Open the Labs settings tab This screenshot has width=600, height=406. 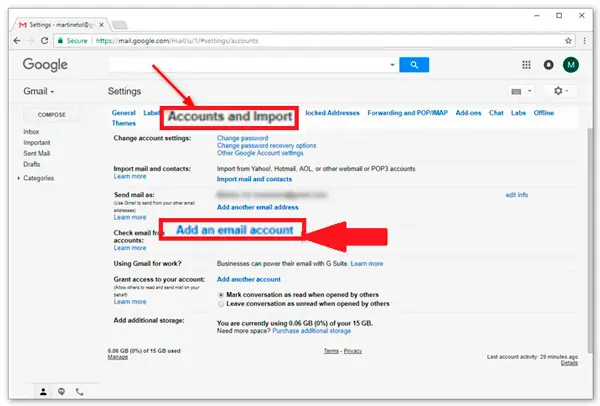[x=518, y=113]
